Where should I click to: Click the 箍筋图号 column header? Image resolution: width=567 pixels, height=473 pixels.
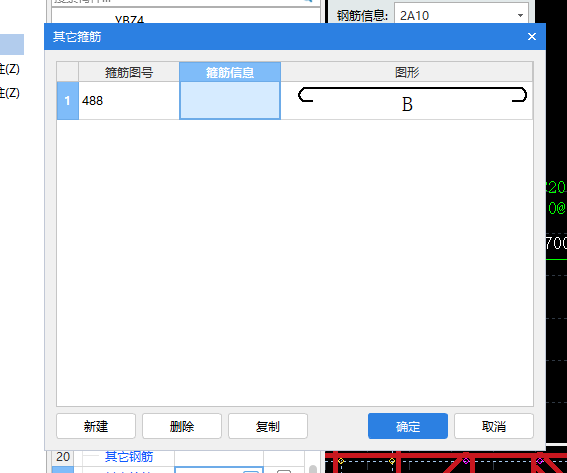[129, 72]
